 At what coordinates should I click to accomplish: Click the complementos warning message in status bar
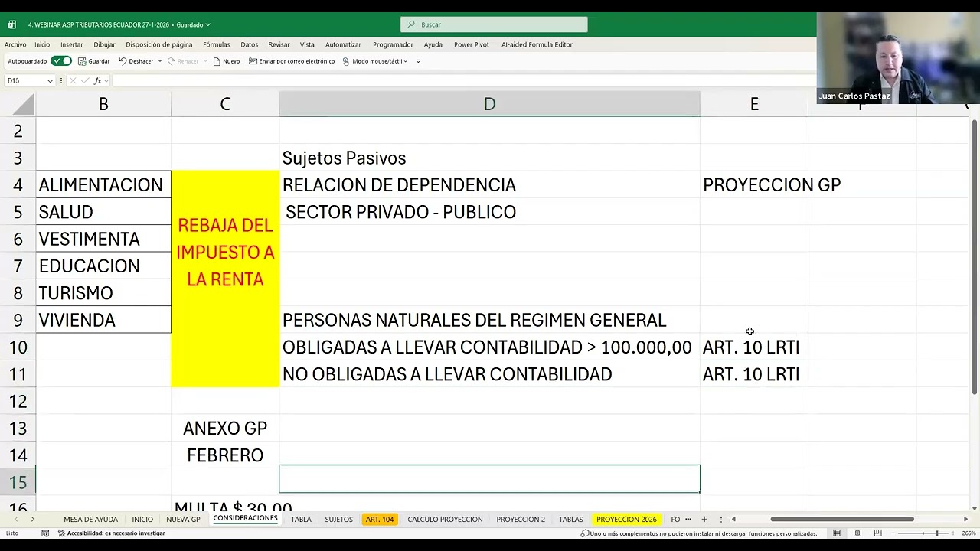click(699, 533)
